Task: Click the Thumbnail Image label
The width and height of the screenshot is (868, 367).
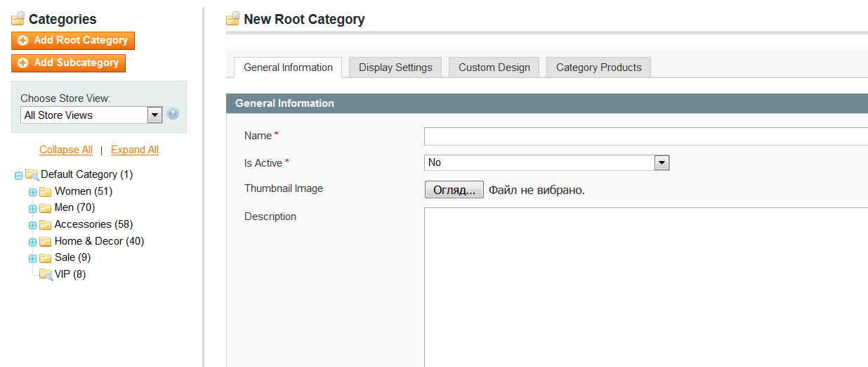Action: (x=284, y=188)
